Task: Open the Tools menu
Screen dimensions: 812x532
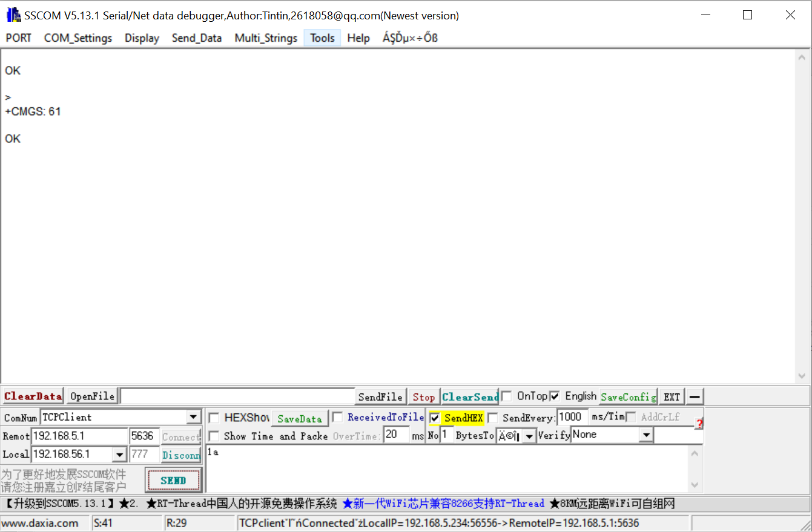Action: pyautogui.click(x=322, y=38)
